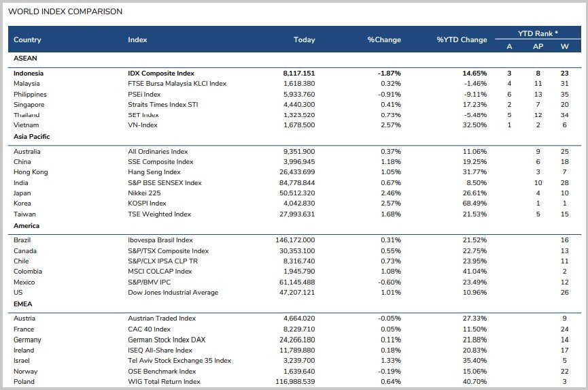Select the %Change column header
Viewport: 588px width, 390px height.
point(384,40)
